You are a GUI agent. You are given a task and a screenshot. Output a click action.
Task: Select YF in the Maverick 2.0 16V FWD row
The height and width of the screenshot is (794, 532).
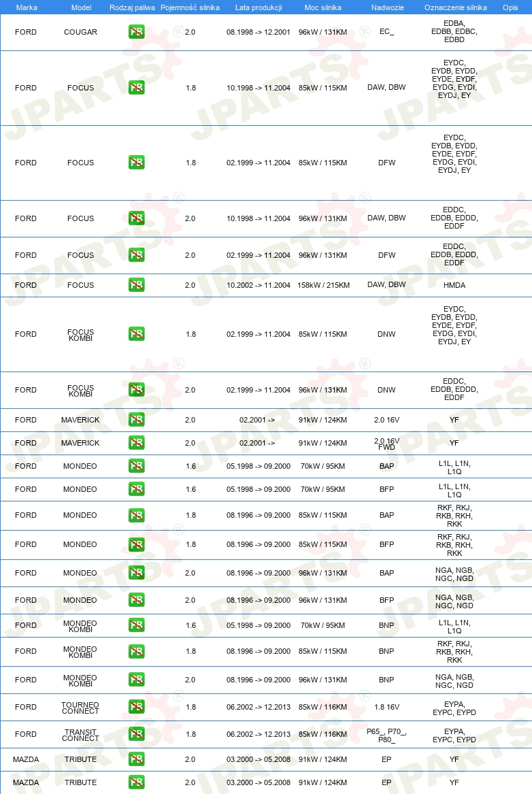454,443
